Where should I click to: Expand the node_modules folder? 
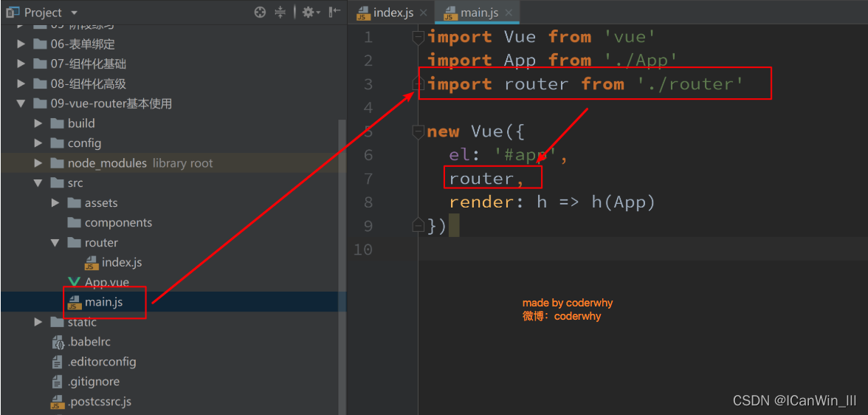[38, 163]
